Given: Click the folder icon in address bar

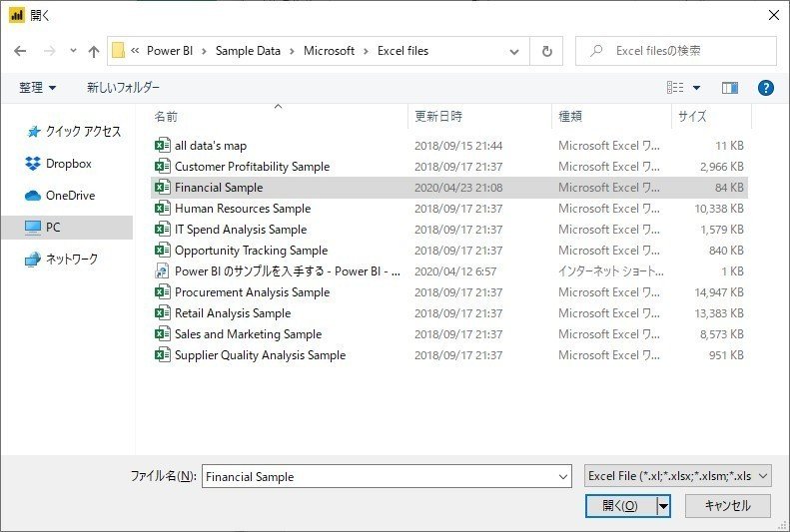Looking at the screenshot, I should [x=118, y=51].
